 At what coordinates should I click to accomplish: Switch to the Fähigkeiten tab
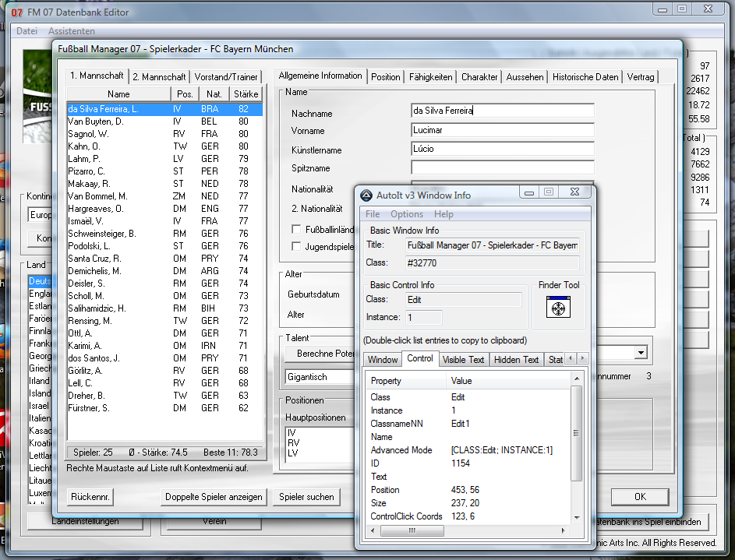(431, 77)
